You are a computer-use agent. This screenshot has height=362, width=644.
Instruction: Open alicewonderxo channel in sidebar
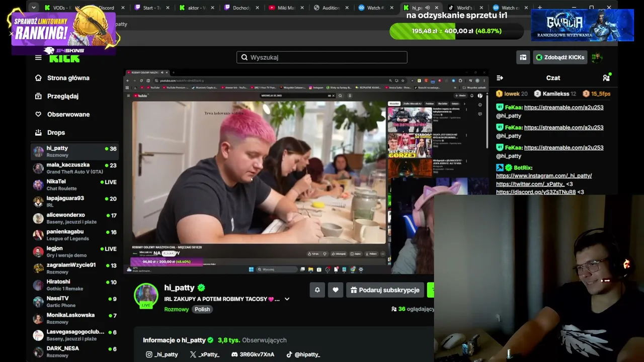pyautogui.click(x=75, y=218)
